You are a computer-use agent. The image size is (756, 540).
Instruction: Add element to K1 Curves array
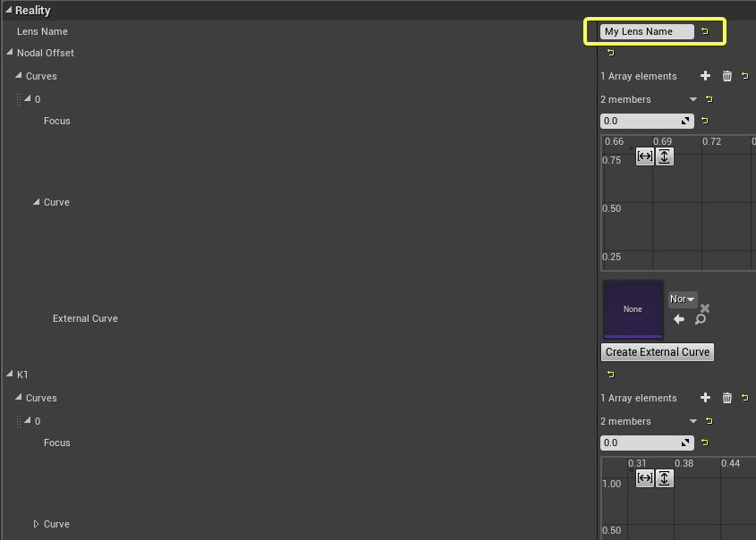tap(705, 398)
